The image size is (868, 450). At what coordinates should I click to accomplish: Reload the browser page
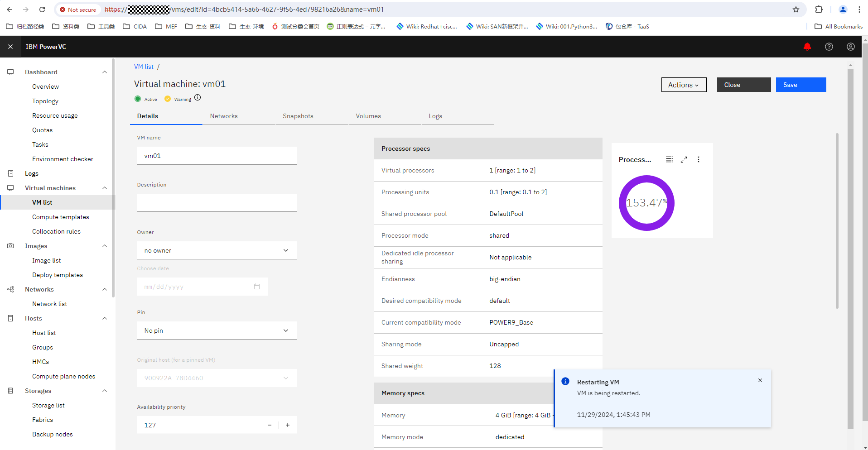pos(42,10)
